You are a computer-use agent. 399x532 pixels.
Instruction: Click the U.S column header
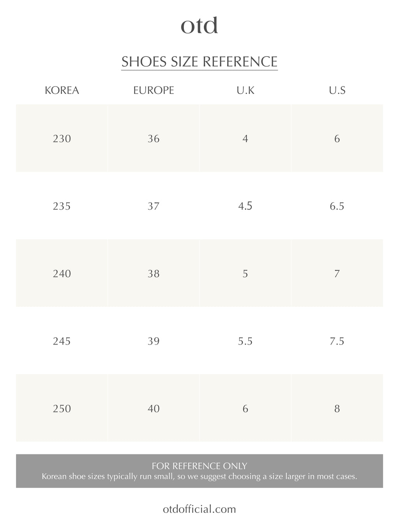coord(337,90)
